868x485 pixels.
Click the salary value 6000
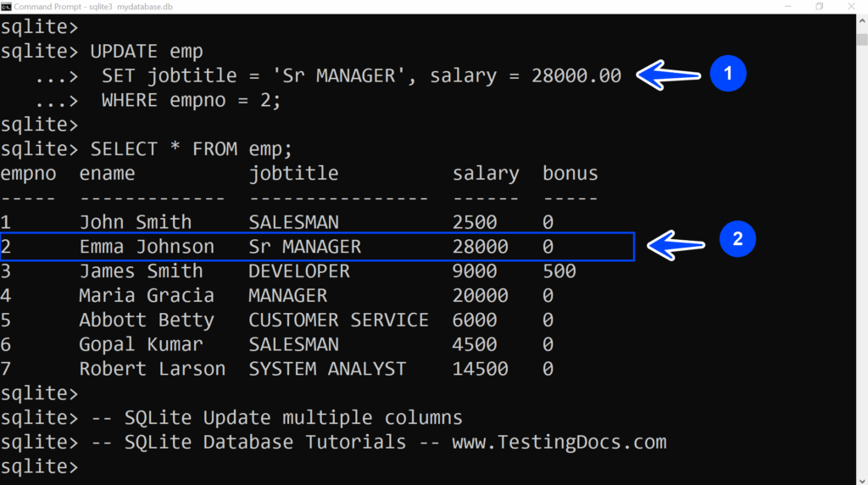point(475,320)
